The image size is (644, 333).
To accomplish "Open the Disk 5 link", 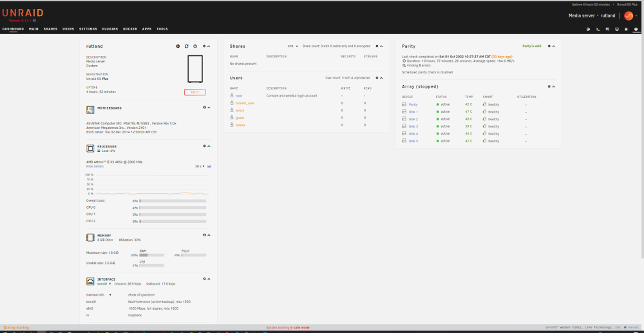I will point(413,141).
